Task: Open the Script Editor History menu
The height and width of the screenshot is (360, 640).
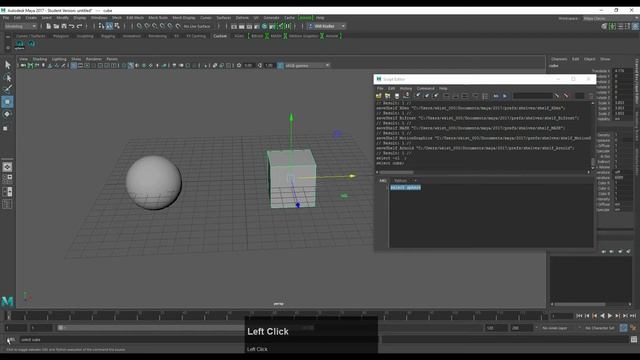Action: coord(406,88)
